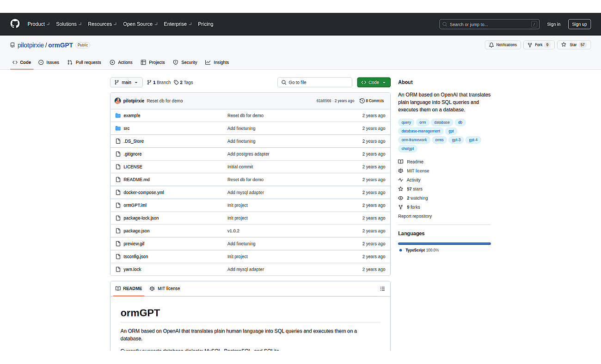Screen dimensions: 601x364
Task: Expand the Open Source menu
Action: [140, 24]
